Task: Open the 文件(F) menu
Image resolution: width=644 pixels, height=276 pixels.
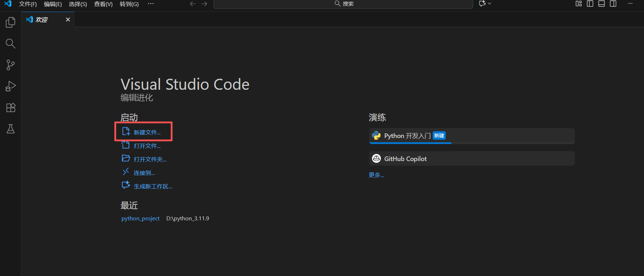Action: click(x=28, y=4)
